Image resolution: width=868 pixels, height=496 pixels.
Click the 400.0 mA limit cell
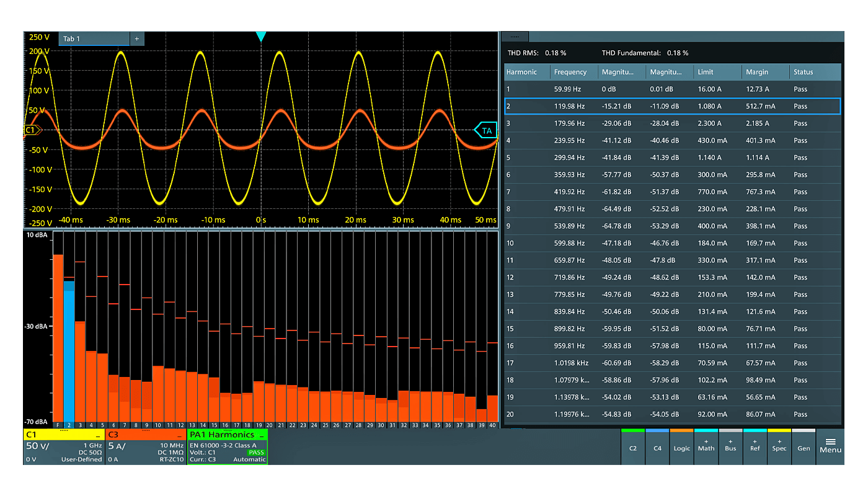pyautogui.click(x=712, y=226)
